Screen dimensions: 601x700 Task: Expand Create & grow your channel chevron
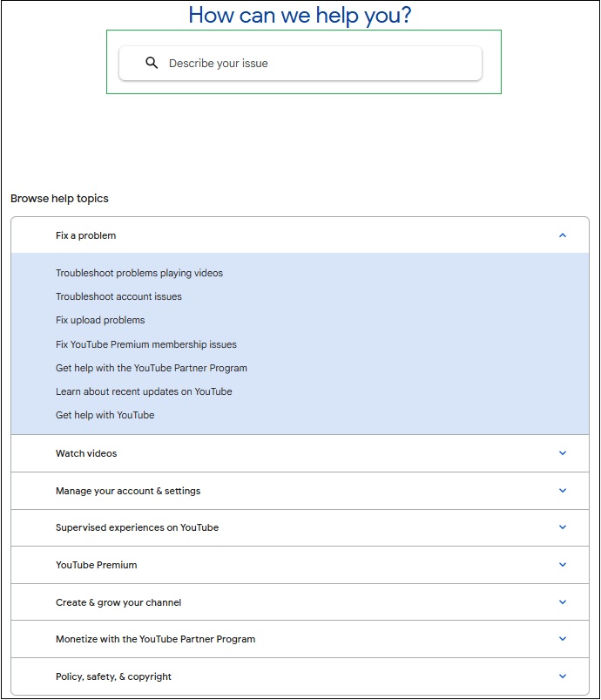pos(562,602)
